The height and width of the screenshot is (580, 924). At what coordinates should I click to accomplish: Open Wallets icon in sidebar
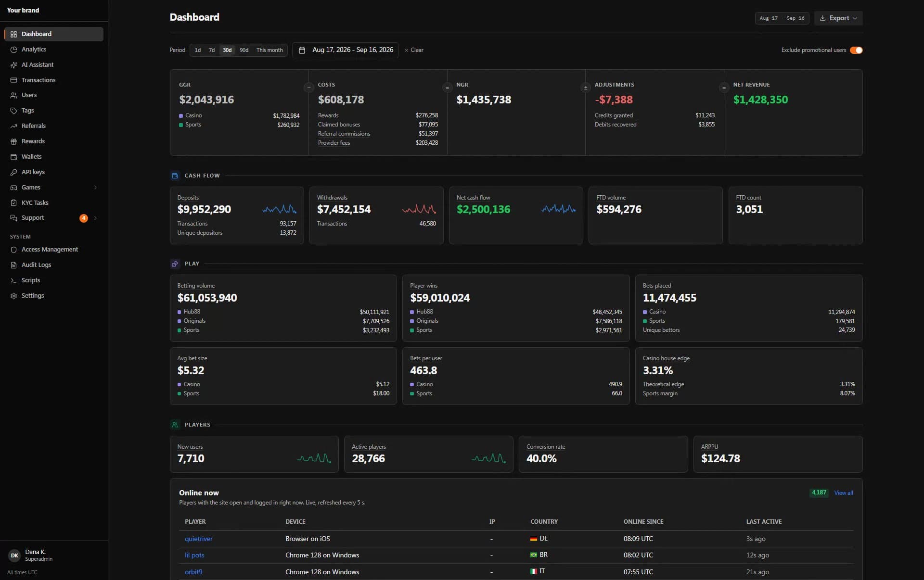point(13,157)
